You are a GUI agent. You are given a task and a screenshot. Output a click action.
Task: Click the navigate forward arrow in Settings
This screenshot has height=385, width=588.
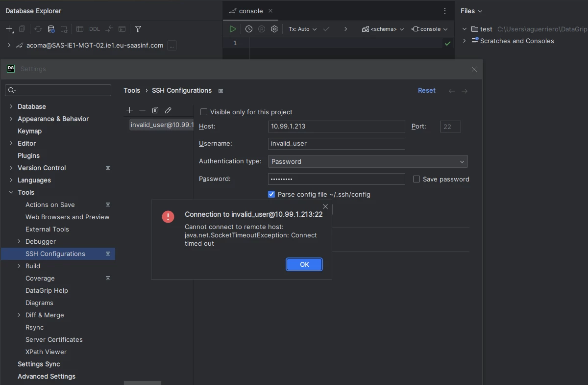465,91
